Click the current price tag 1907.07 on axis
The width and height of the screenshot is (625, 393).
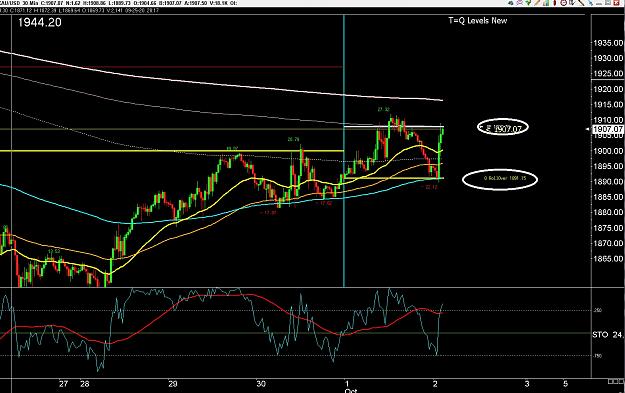tap(607, 129)
